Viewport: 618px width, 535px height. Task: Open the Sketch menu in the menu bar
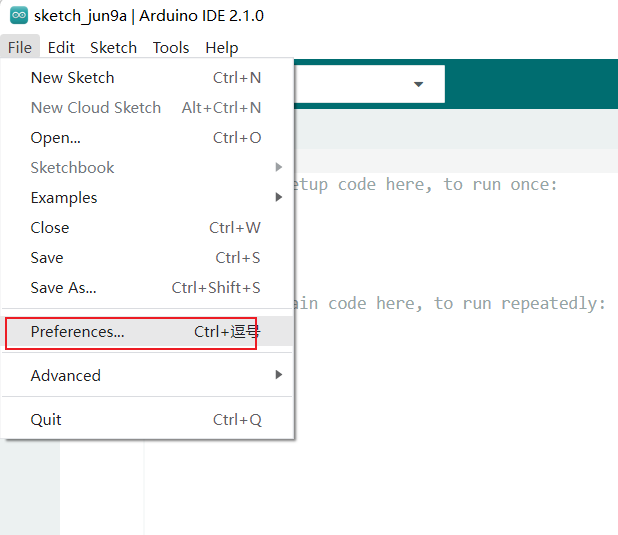click(x=113, y=47)
